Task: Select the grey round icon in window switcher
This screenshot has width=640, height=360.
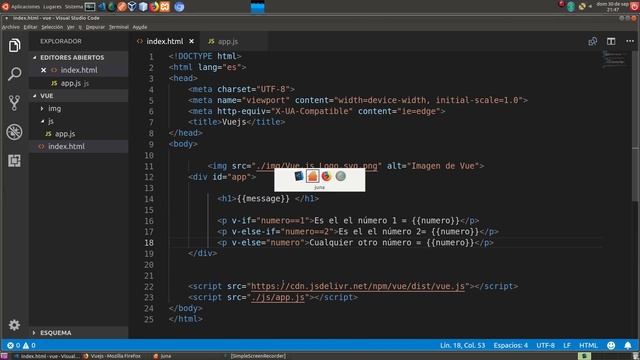Action: 340,176
